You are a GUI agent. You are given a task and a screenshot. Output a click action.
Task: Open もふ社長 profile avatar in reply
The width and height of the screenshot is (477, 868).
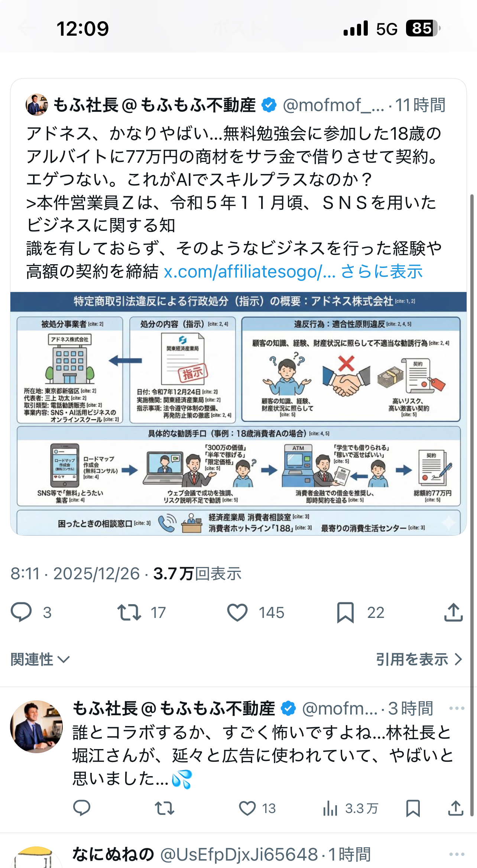pyautogui.click(x=36, y=727)
